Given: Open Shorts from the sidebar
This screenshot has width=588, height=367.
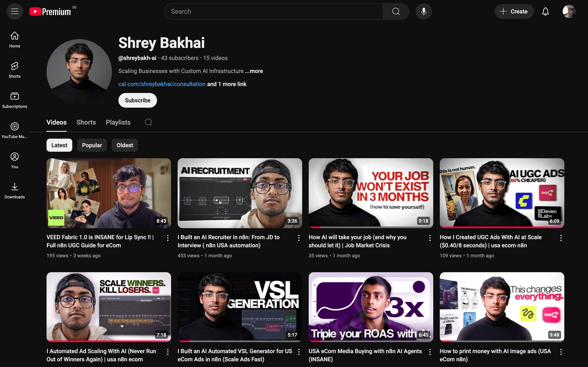Looking at the screenshot, I should click(x=14, y=70).
